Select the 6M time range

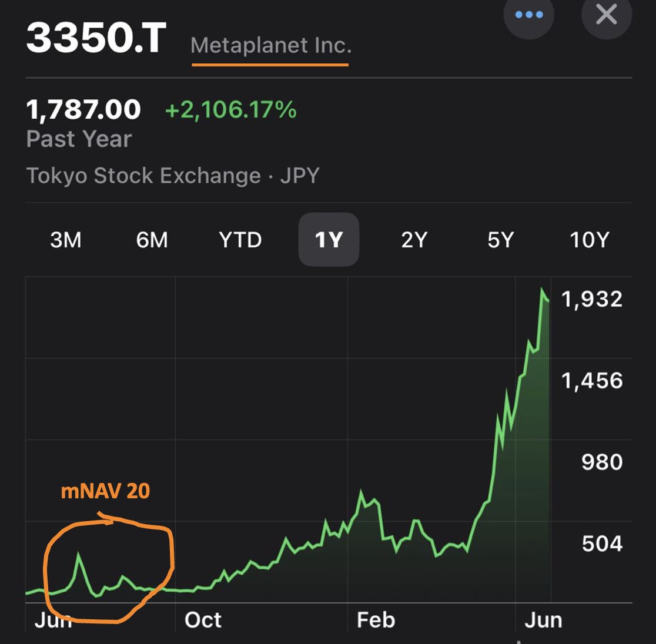(x=152, y=240)
